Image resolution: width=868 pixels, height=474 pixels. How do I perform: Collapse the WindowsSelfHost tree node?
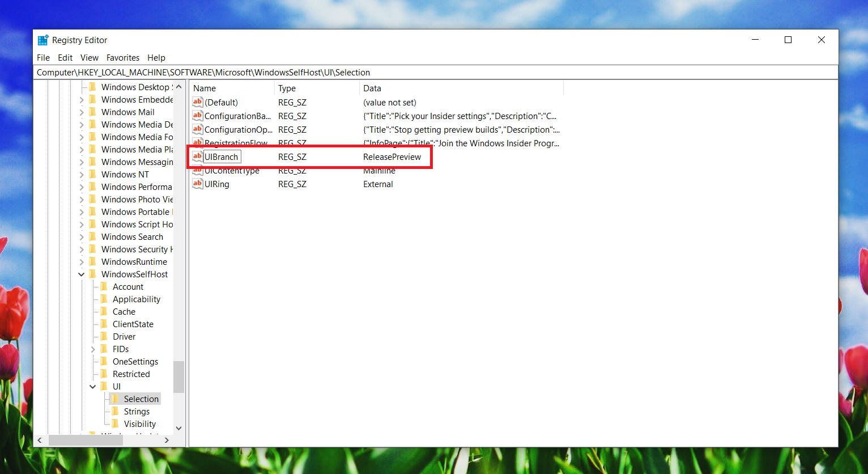tap(82, 274)
